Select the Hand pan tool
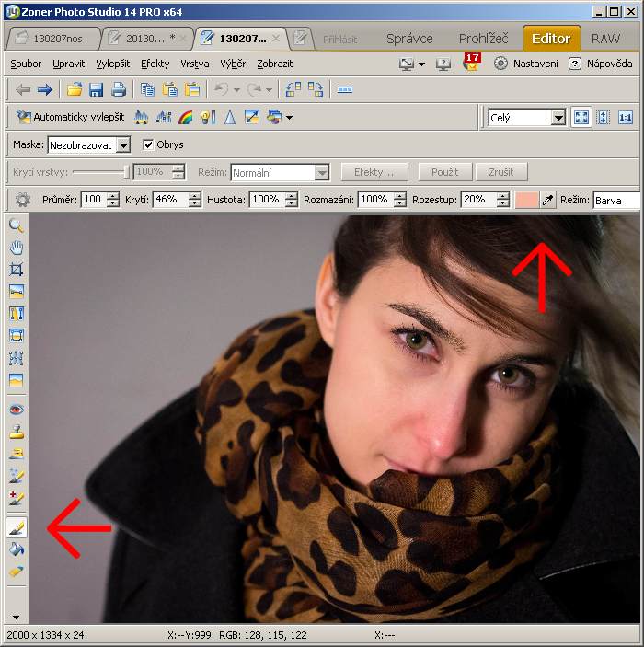Image resolution: width=644 pixels, height=647 pixels. (x=17, y=248)
